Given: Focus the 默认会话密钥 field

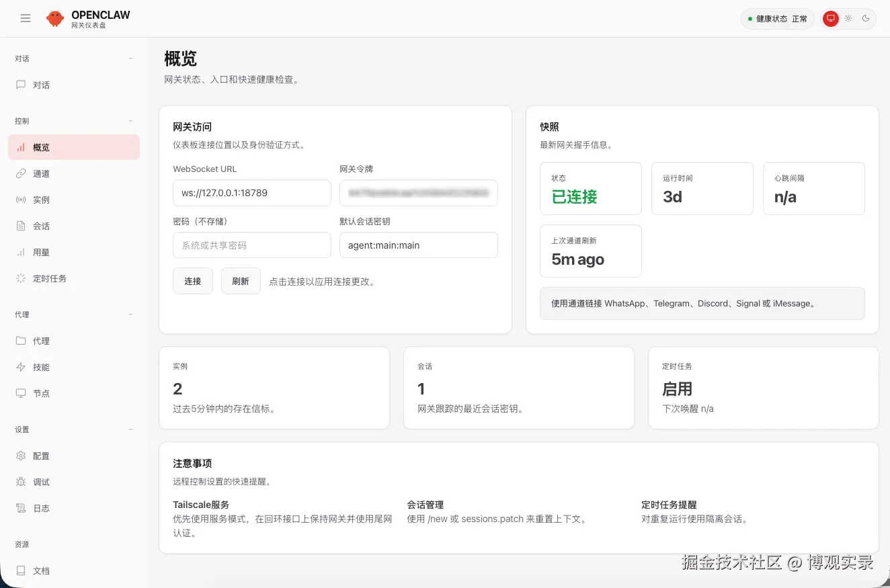Looking at the screenshot, I should pos(419,245).
